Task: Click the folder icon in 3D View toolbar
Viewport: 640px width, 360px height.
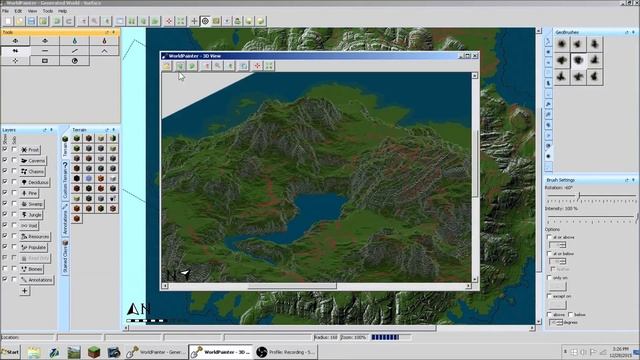Action: click(167, 66)
